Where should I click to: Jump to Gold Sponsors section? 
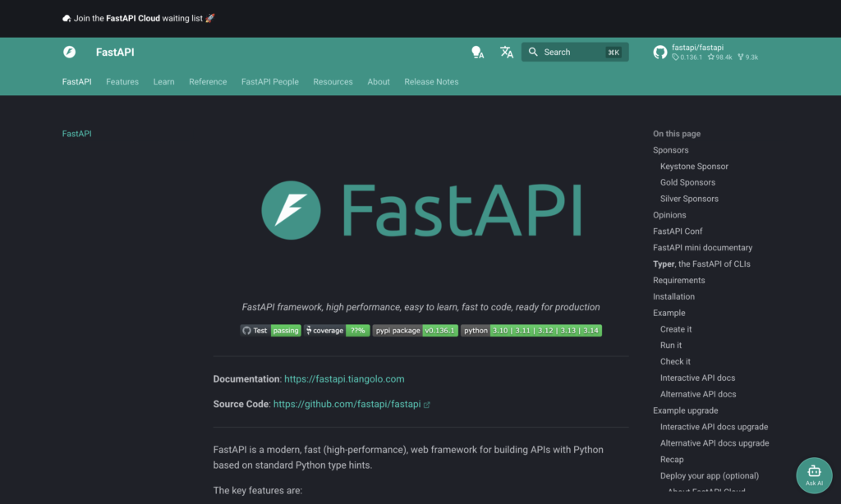[687, 182]
